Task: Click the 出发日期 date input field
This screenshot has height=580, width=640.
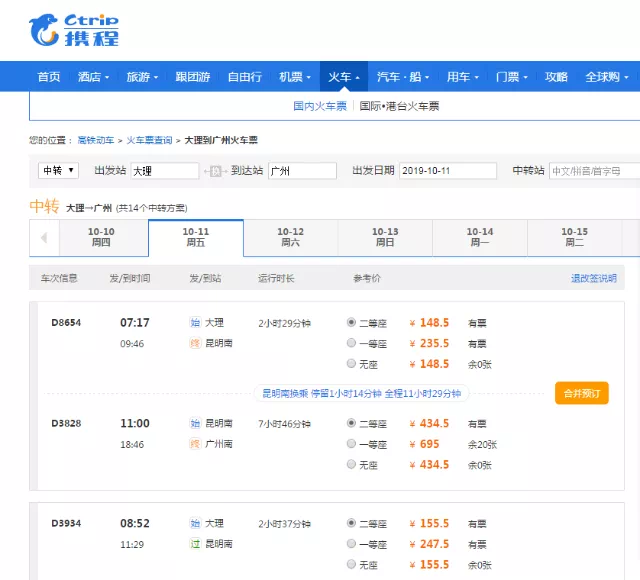Action: tap(447, 171)
